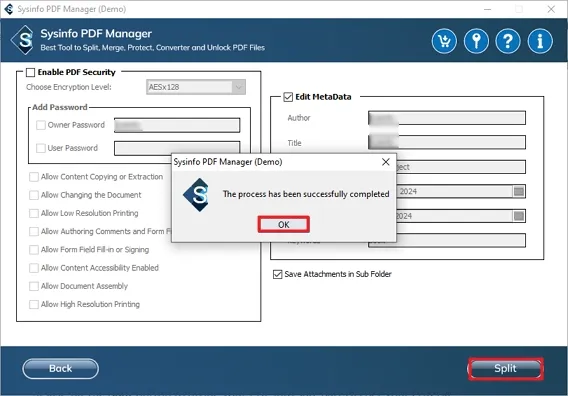Click the Choose Encryption Level label
568x396 pixels.
(x=69, y=87)
